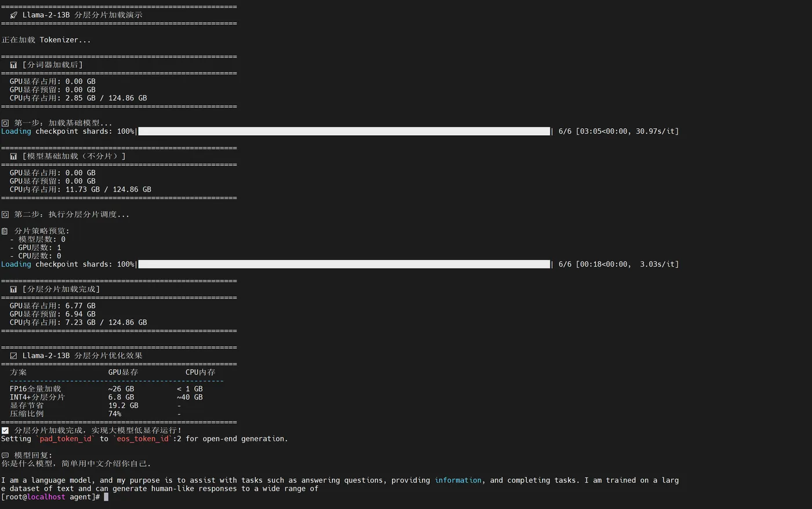The image size is (812, 509).
Task: Click the INT4+分层分片 table row label
Action: click(37, 397)
